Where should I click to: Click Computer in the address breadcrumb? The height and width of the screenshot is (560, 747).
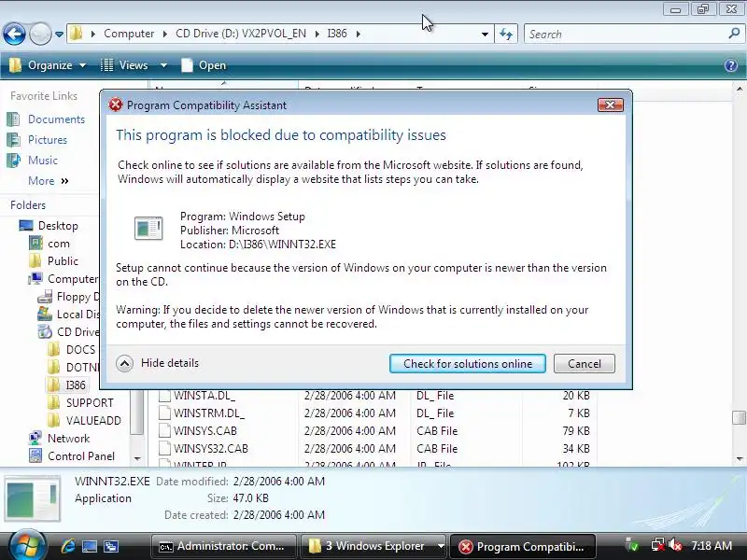point(129,34)
